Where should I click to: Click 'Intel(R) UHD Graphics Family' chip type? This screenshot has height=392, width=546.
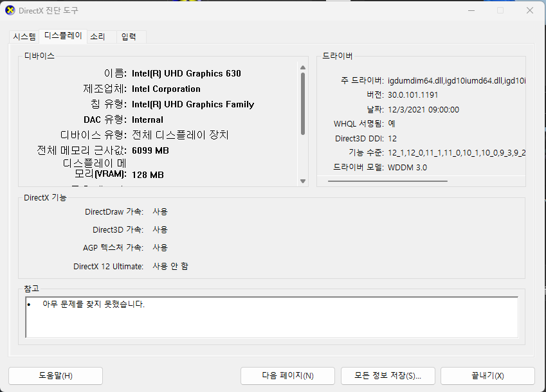click(x=193, y=104)
